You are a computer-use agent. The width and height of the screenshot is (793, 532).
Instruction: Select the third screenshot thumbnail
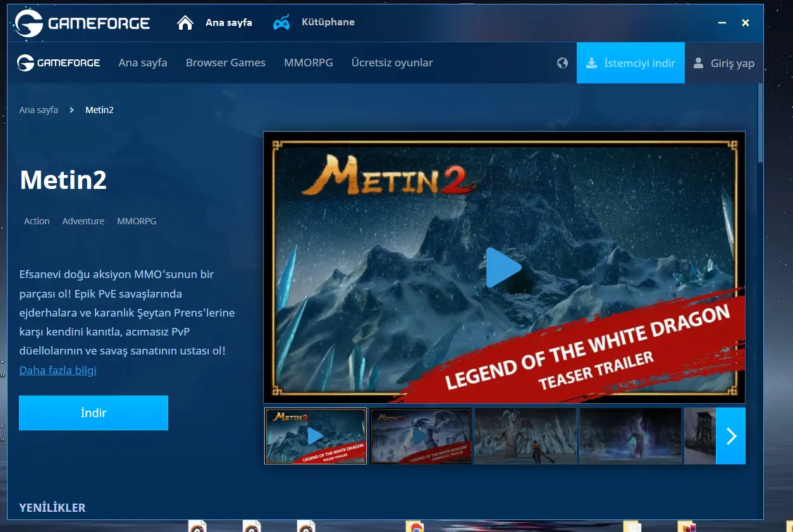tap(526, 436)
